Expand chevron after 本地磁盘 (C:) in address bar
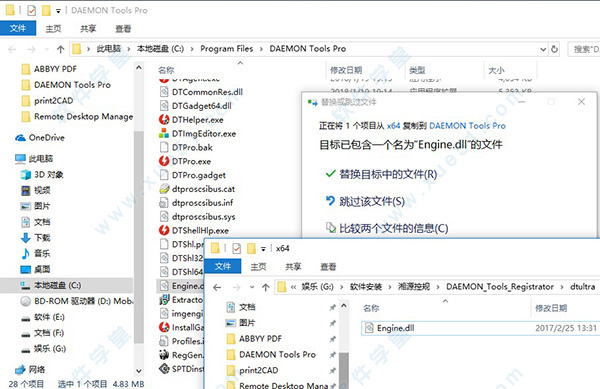Viewport: 600px width, 389px height. click(x=192, y=49)
